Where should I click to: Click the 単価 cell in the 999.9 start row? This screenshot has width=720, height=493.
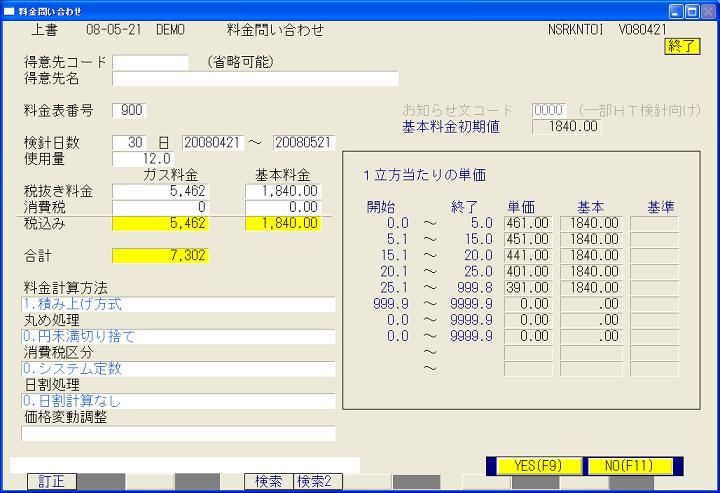(x=528, y=304)
